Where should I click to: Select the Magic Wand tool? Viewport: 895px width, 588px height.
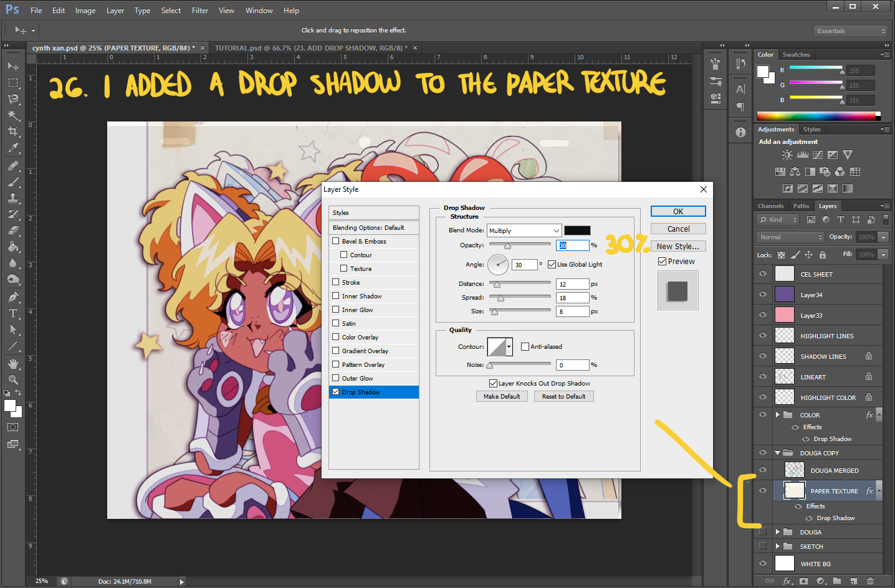12,115
